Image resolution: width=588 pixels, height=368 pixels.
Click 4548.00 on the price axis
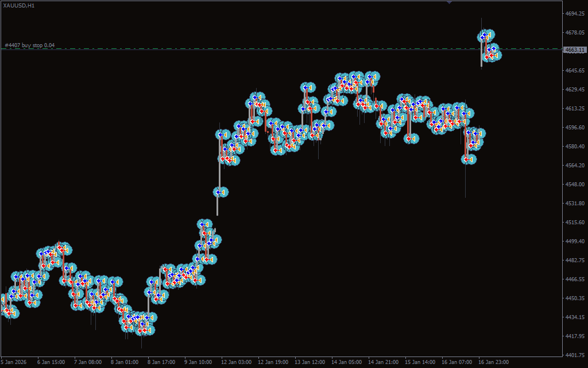574,184
